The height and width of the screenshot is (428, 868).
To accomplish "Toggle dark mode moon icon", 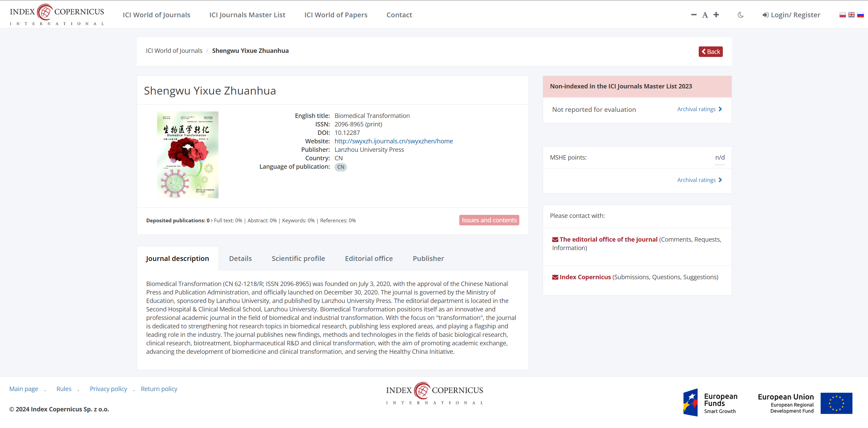I will 740,15.
